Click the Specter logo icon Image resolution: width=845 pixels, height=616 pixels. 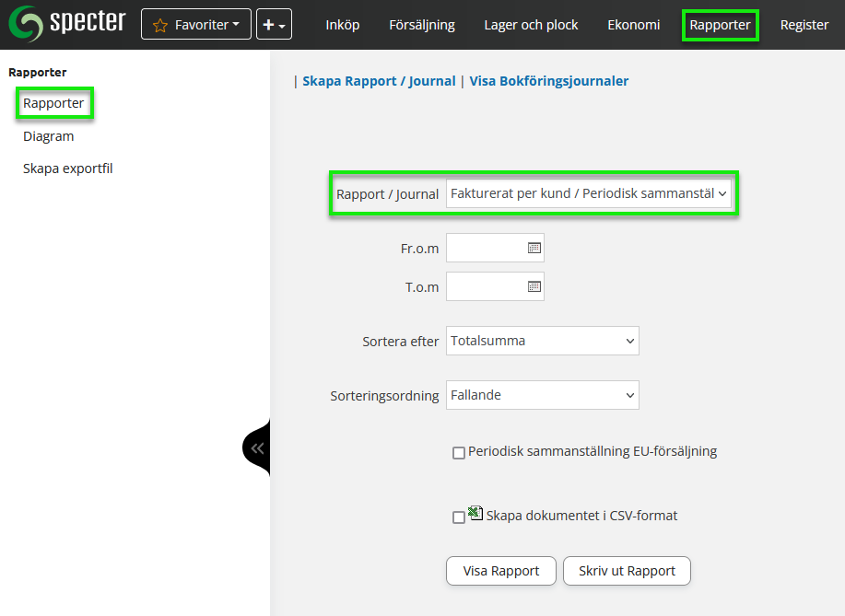pos(25,24)
